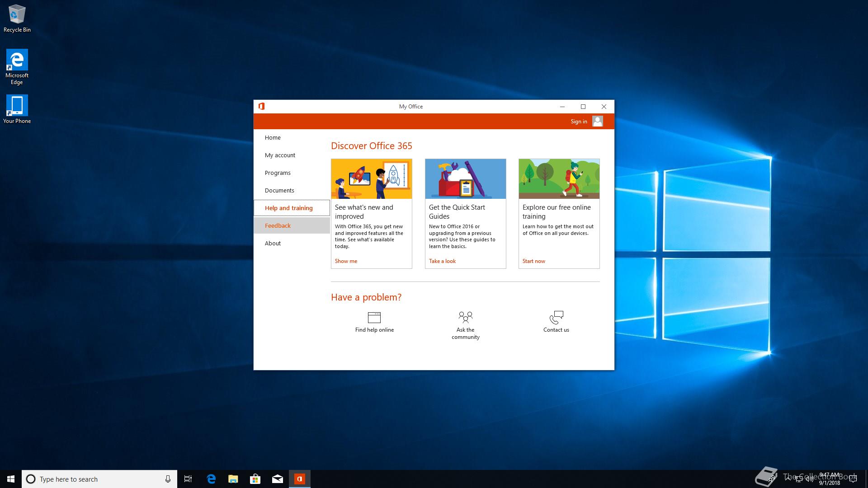Click the Office logo in title bar
868x488 pixels.
[261, 106]
